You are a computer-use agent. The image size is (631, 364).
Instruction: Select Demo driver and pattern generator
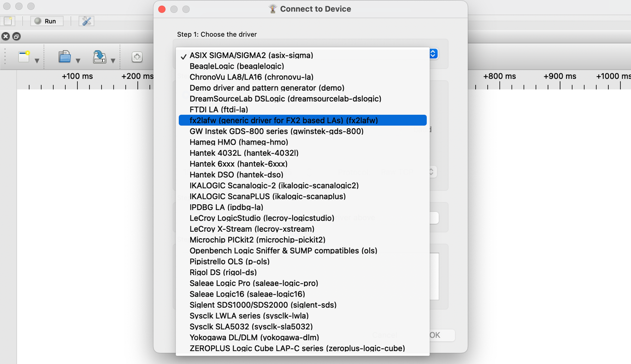point(302,88)
